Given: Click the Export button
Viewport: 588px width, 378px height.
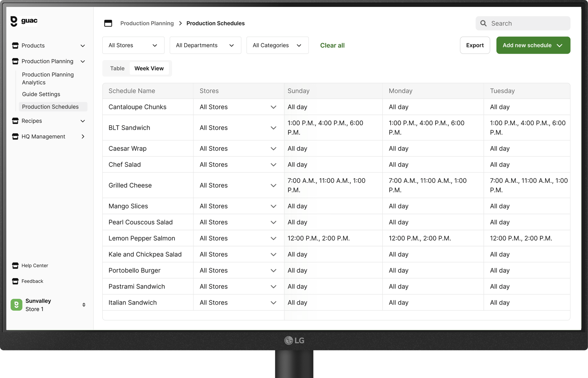Looking at the screenshot, I should click(x=475, y=45).
